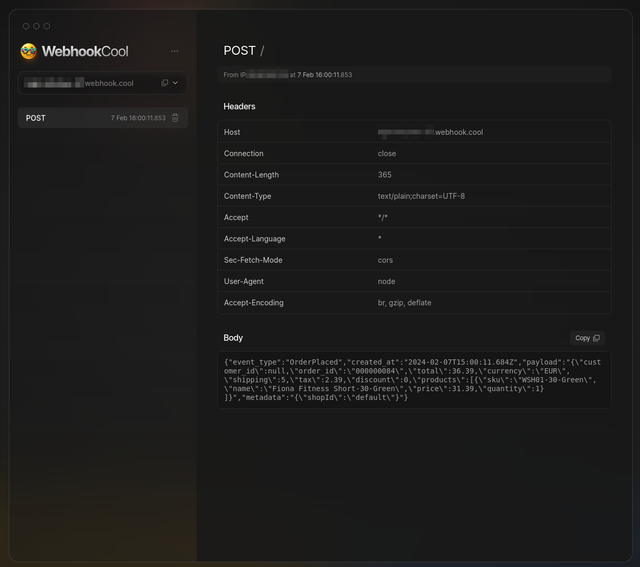Screen dimensions: 640x567
Task: Delete the POST request with trash icon
Action: (x=176, y=118)
